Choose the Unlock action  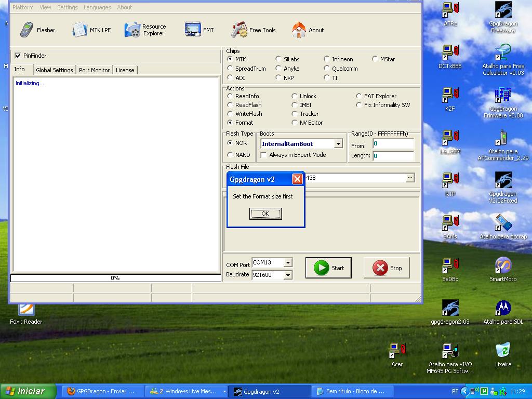[294, 96]
